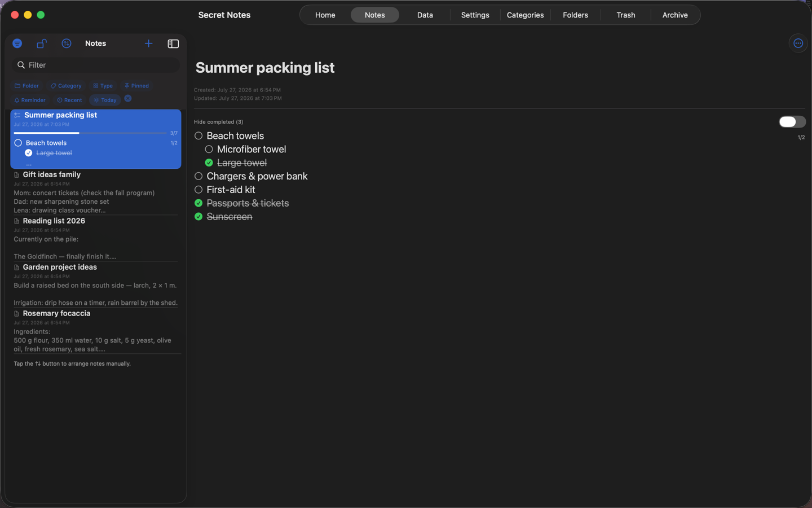
Task: Check off Microfiber towel
Action: click(x=209, y=150)
